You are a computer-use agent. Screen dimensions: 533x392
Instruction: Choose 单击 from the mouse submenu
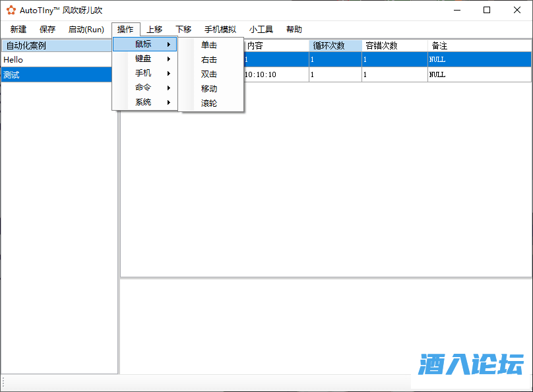(209, 45)
